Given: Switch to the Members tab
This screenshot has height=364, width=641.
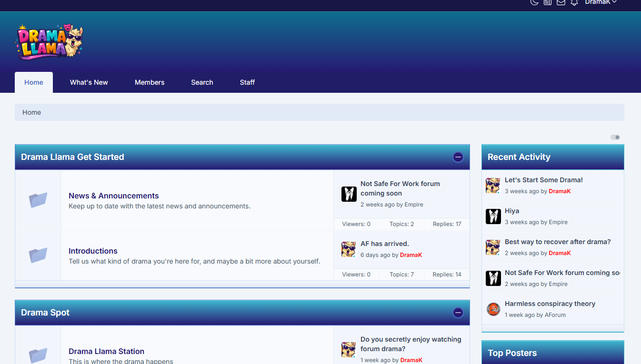Looking at the screenshot, I should pyautogui.click(x=150, y=82).
